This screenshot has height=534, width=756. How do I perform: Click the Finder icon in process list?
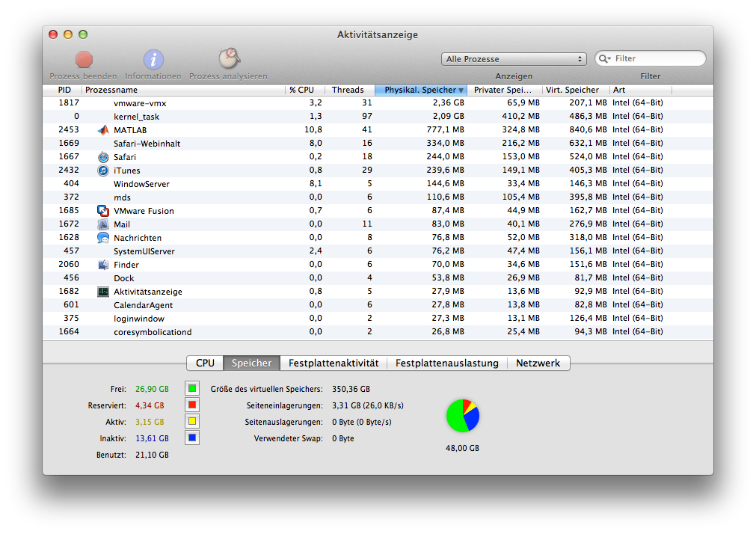(x=103, y=265)
